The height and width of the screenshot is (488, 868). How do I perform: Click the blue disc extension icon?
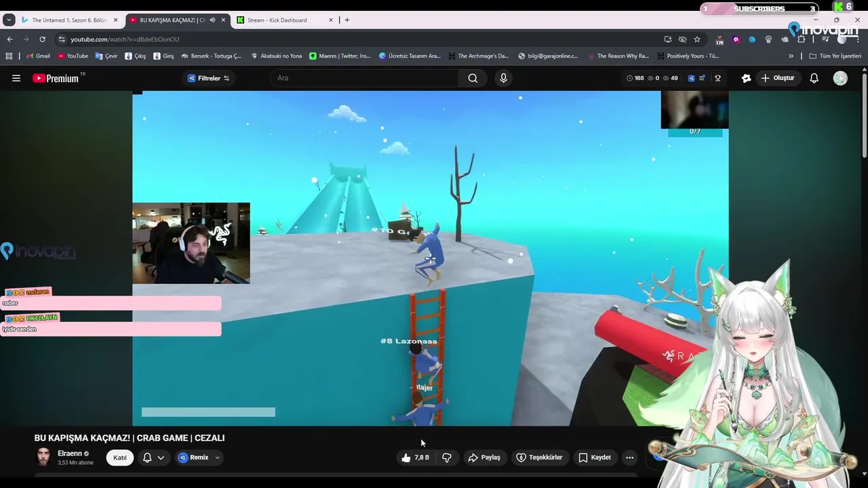point(752,39)
